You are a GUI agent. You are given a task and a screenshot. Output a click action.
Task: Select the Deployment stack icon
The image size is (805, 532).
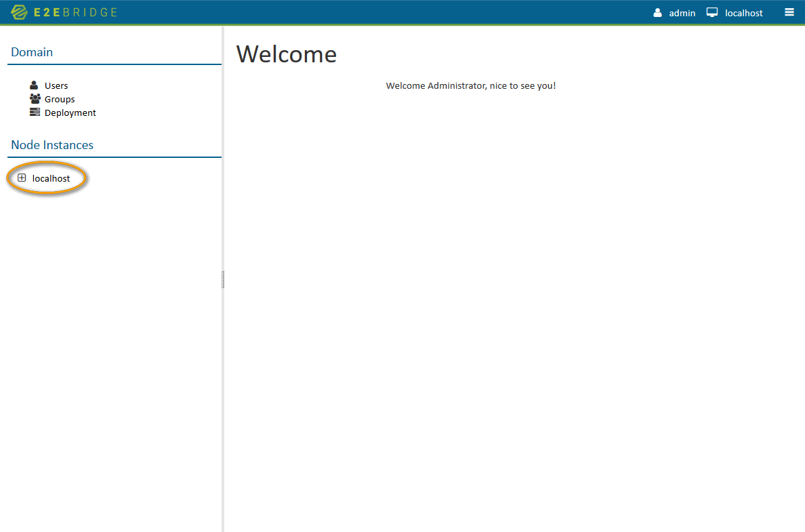pos(35,112)
